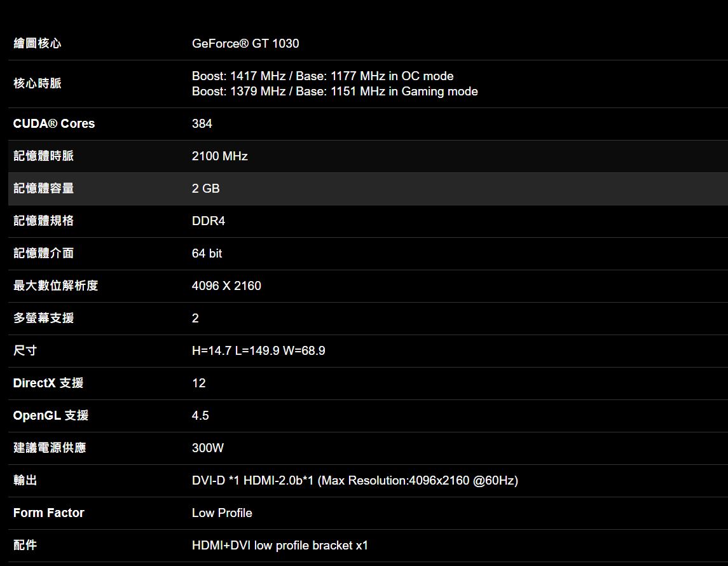
Task: Click the DirectX 支援 label
Action: pyautogui.click(x=48, y=383)
